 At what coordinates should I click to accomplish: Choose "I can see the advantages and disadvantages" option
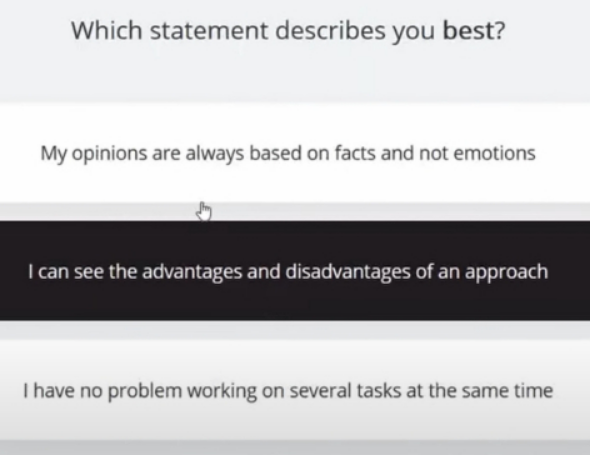[295, 271]
